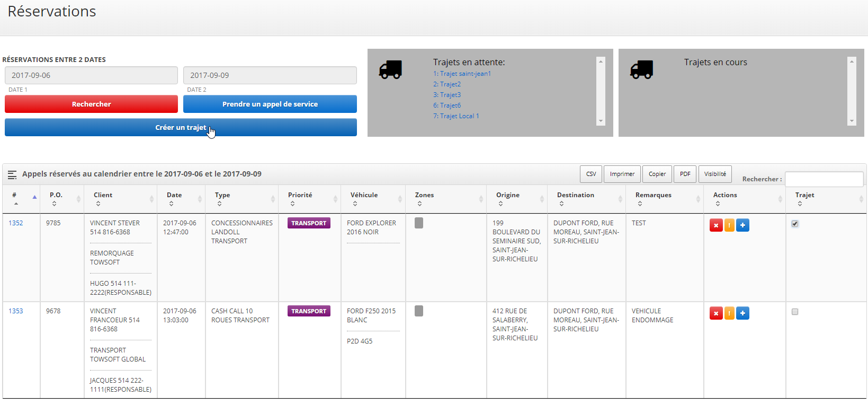868x405 pixels.
Task: Click blue plus icon for reservation 1352
Action: coord(742,225)
